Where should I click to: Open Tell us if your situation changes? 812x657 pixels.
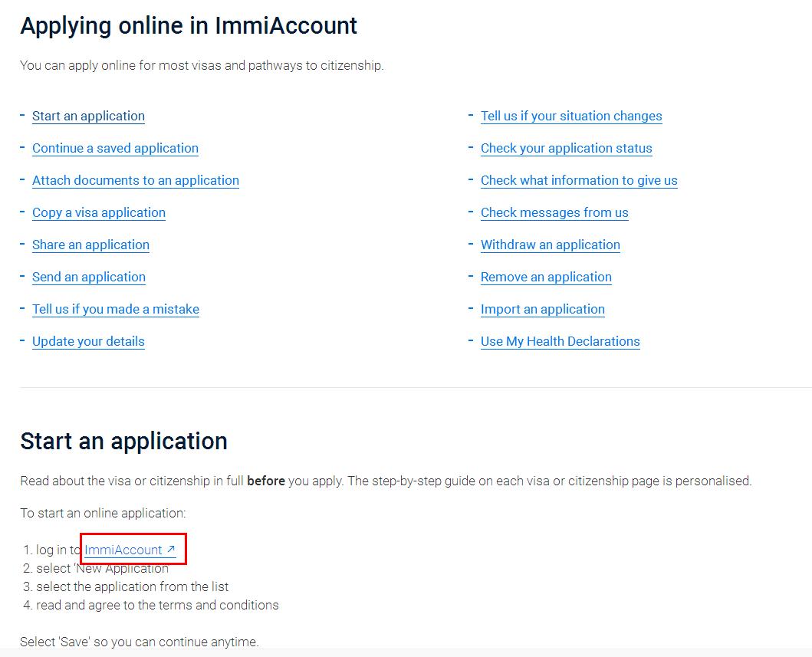pyautogui.click(x=571, y=116)
